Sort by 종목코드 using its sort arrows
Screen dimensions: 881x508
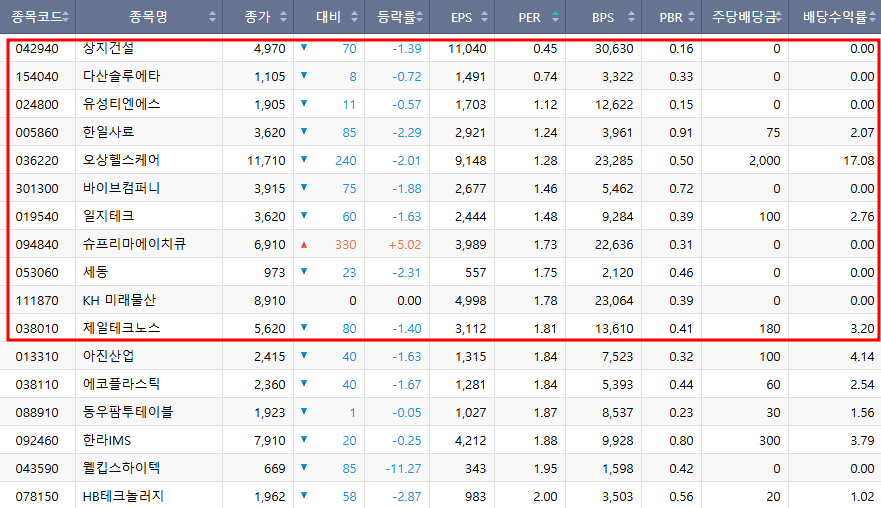(x=66, y=17)
